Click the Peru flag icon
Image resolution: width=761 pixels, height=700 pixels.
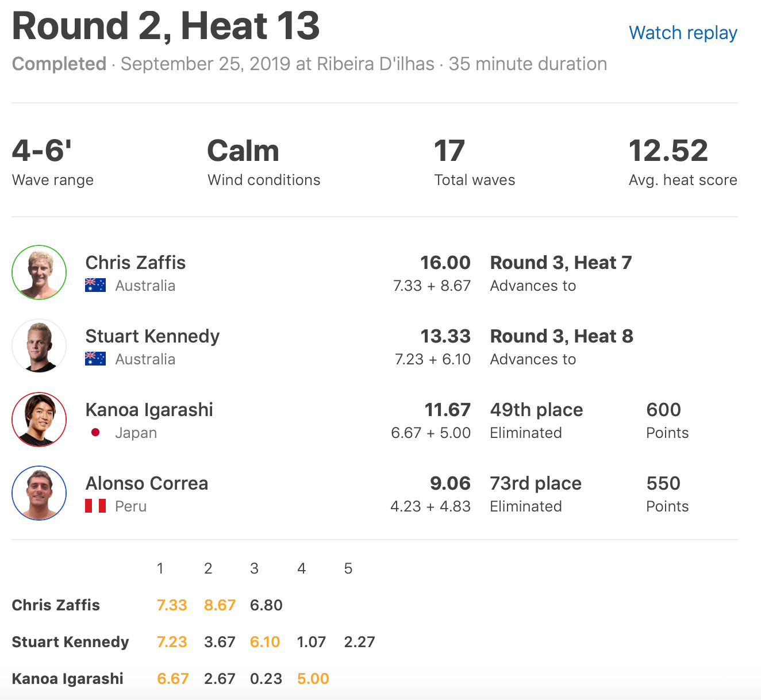click(95, 506)
